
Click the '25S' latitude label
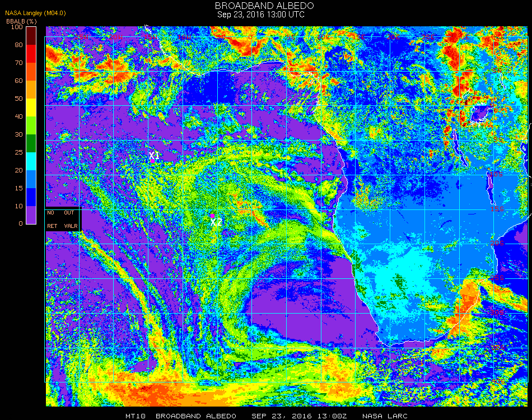point(497,278)
